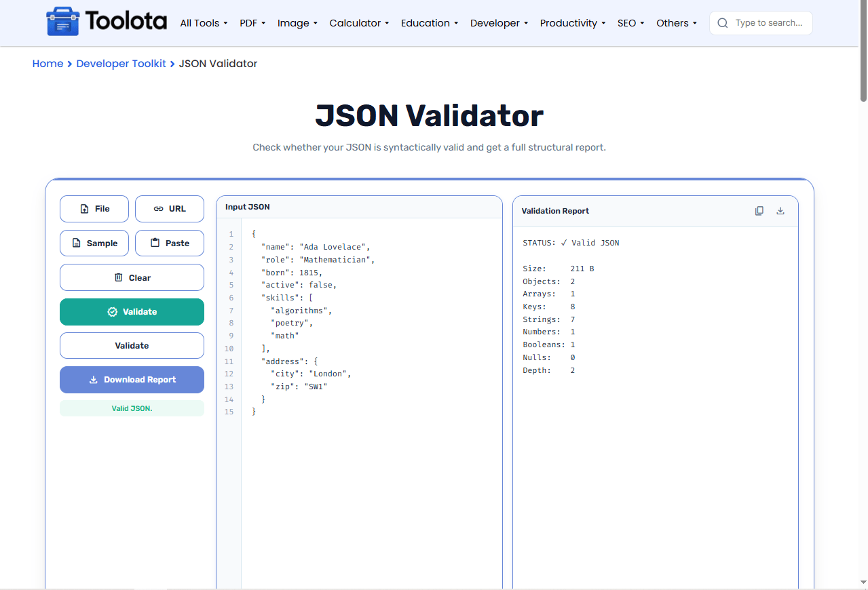The height and width of the screenshot is (590, 868).
Task: Go to Home breadcrumb link
Action: pyautogui.click(x=48, y=64)
